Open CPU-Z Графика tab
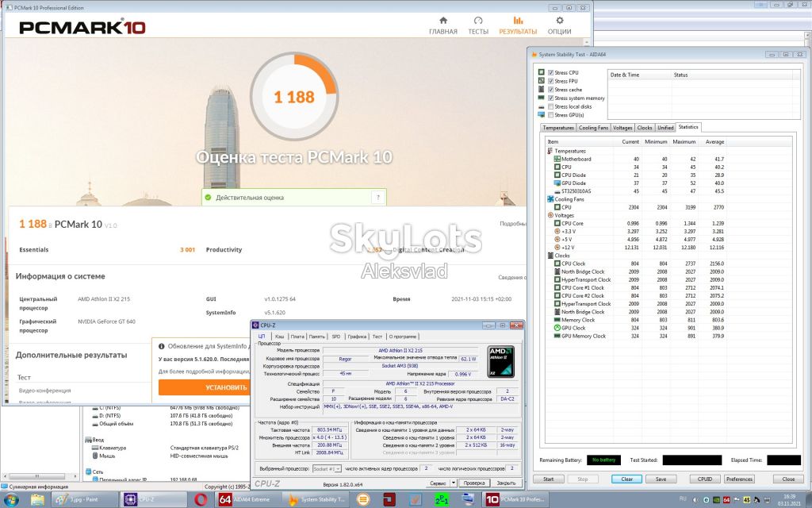Image resolution: width=812 pixels, height=508 pixels. pos(357,337)
